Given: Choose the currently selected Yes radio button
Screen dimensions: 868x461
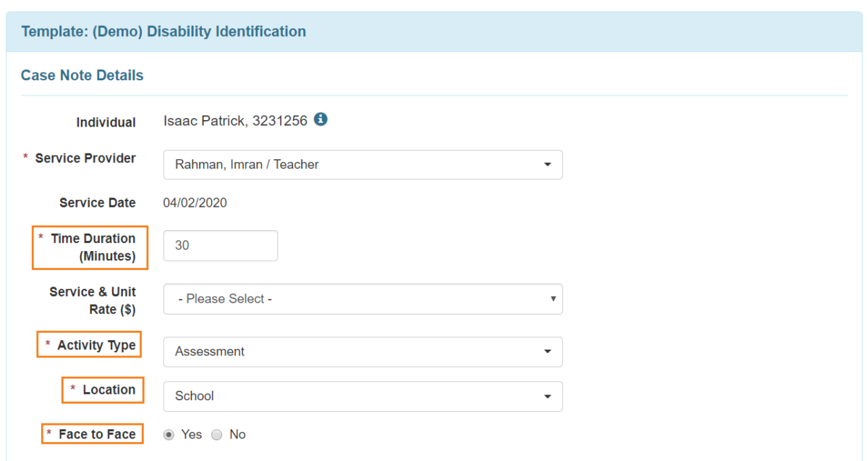Looking at the screenshot, I should [169, 434].
